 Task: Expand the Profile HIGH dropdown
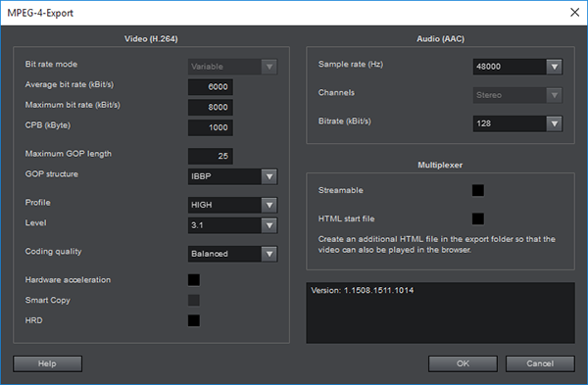pyautogui.click(x=232, y=205)
